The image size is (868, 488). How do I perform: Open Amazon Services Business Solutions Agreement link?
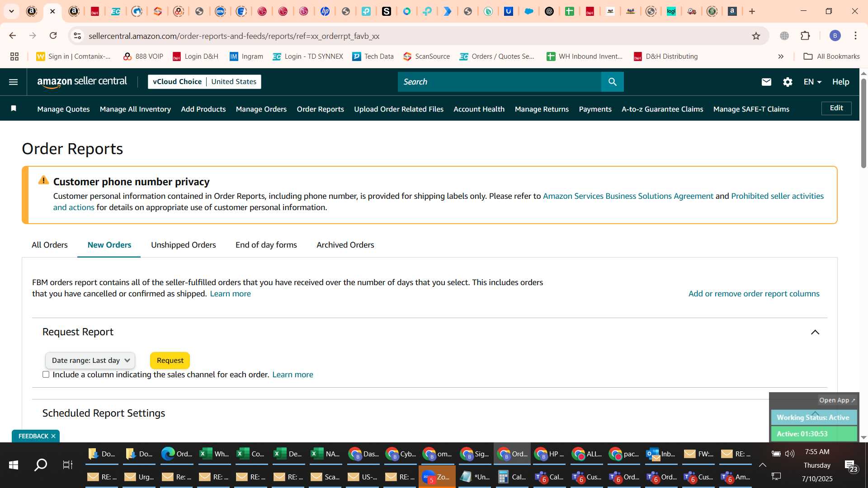(x=628, y=196)
